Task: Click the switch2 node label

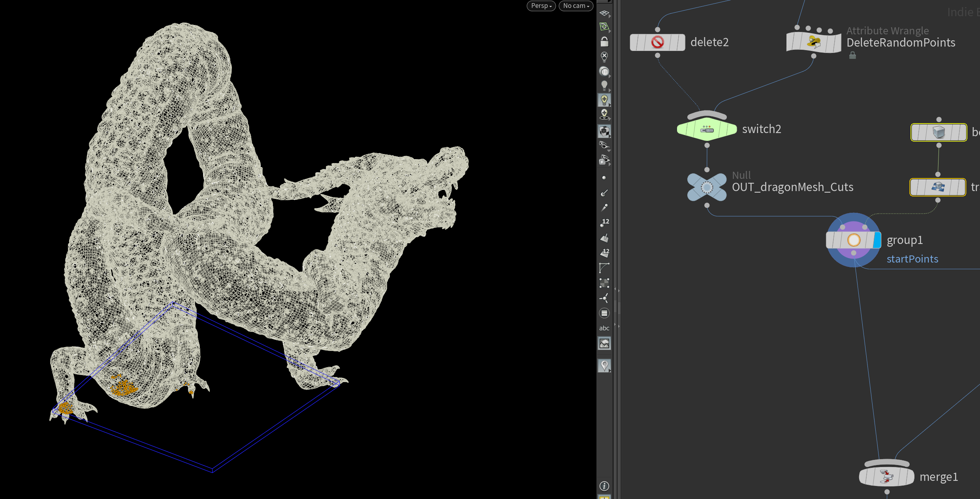Action: tap(762, 129)
